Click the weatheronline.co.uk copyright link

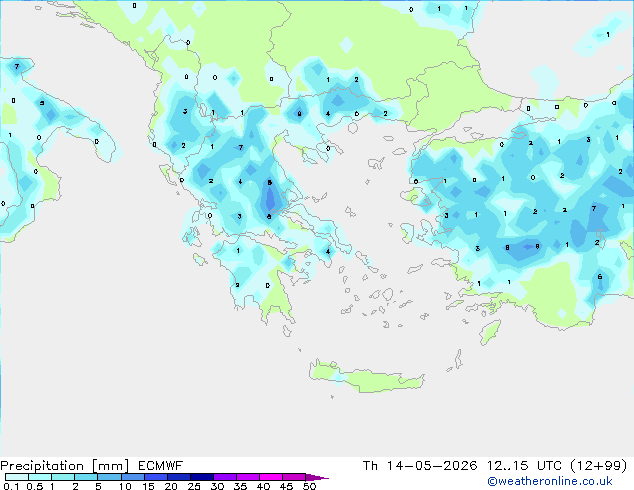[550, 481]
